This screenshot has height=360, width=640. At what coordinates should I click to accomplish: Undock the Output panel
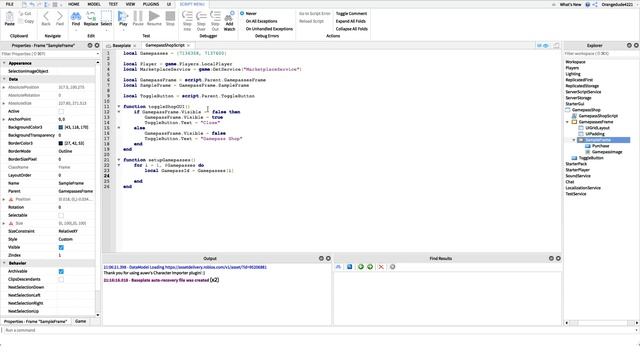click(321, 258)
